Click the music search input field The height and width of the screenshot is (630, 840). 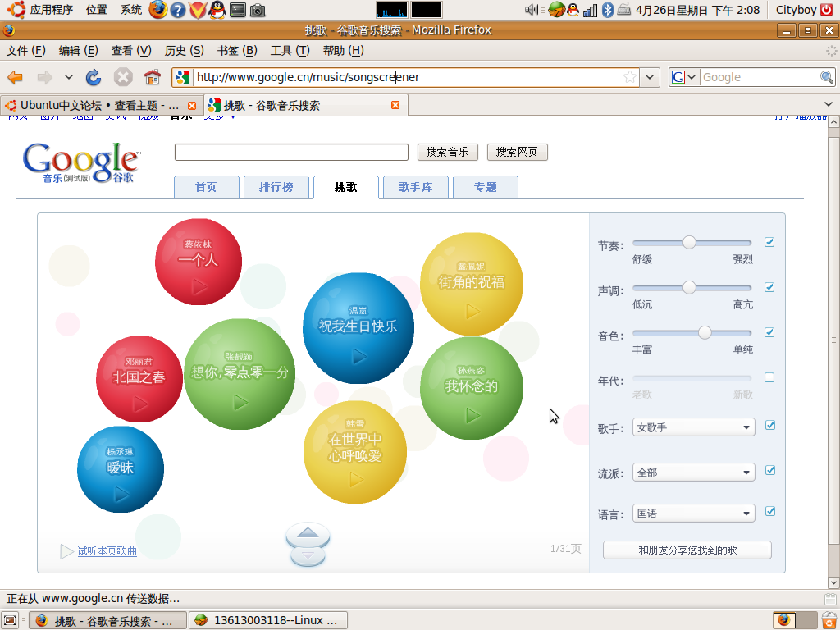291,152
